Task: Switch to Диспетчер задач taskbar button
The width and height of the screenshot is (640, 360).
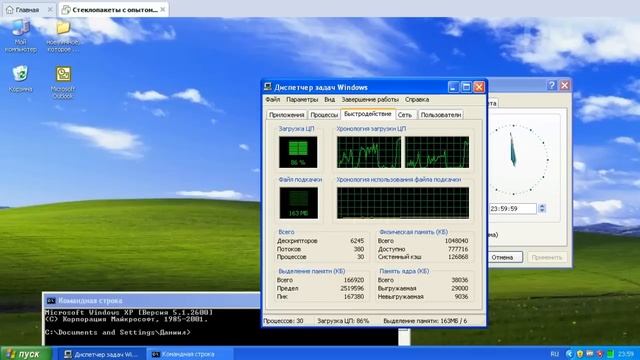Action: 101,354
